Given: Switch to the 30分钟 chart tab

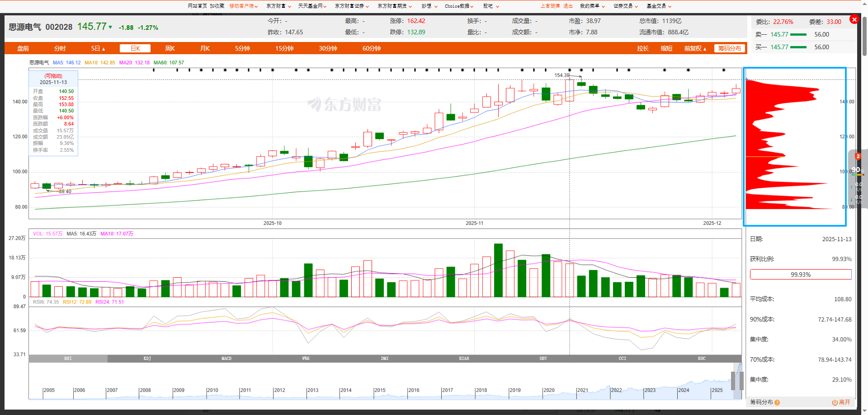Looking at the screenshot, I should coord(328,48).
